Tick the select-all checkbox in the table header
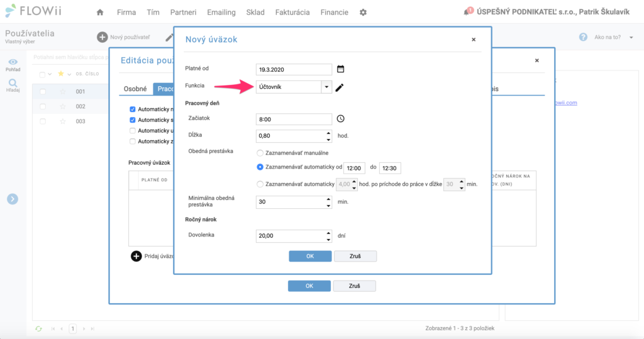The width and height of the screenshot is (644, 339). tap(42, 74)
